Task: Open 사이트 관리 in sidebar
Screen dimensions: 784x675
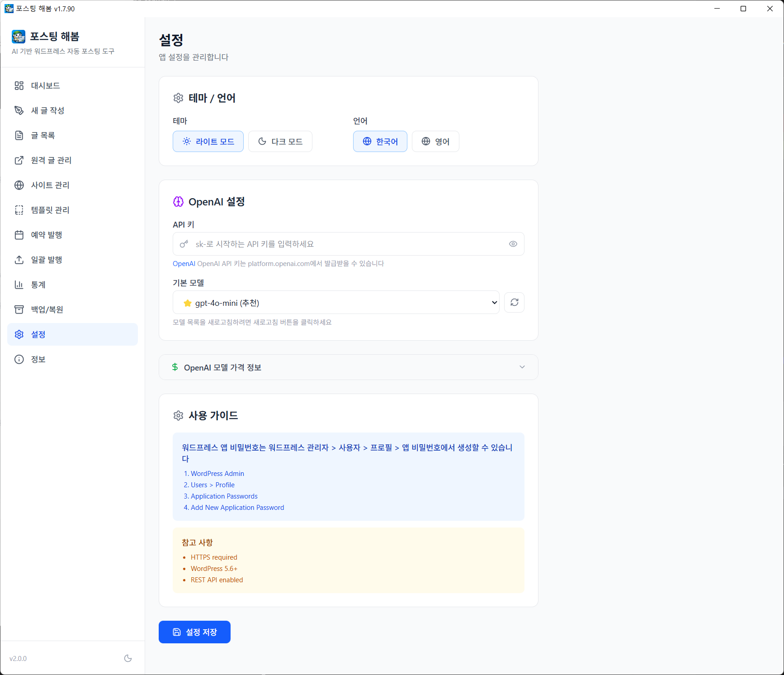Action: [x=50, y=185]
